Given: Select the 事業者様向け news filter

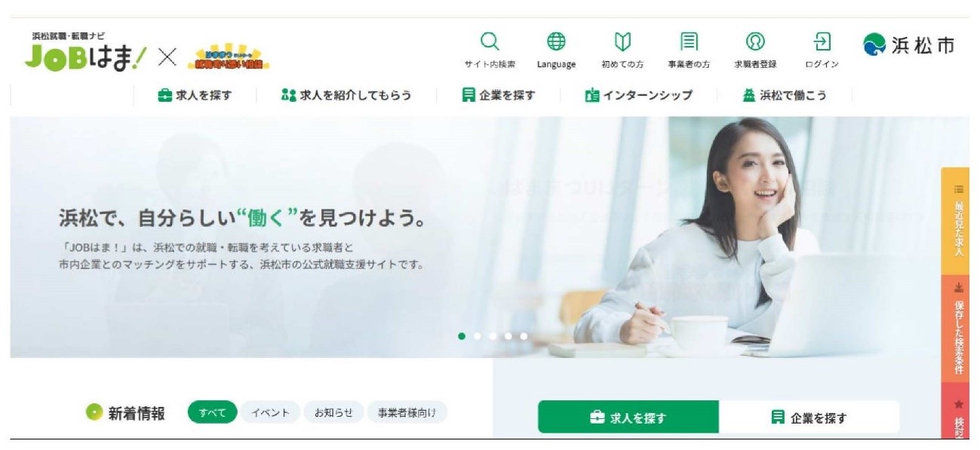Looking at the screenshot, I should click(x=407, y=412).
